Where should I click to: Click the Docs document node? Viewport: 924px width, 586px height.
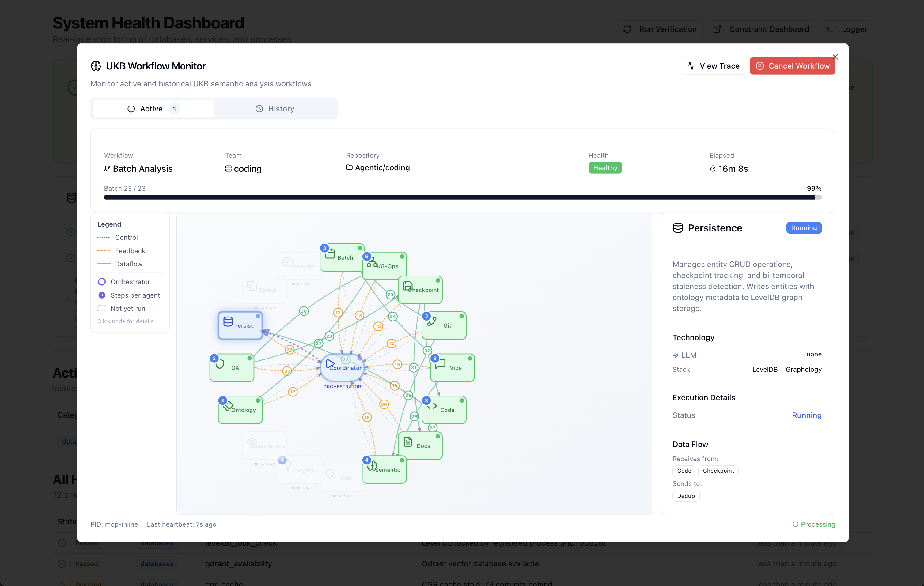click(420, 446)
